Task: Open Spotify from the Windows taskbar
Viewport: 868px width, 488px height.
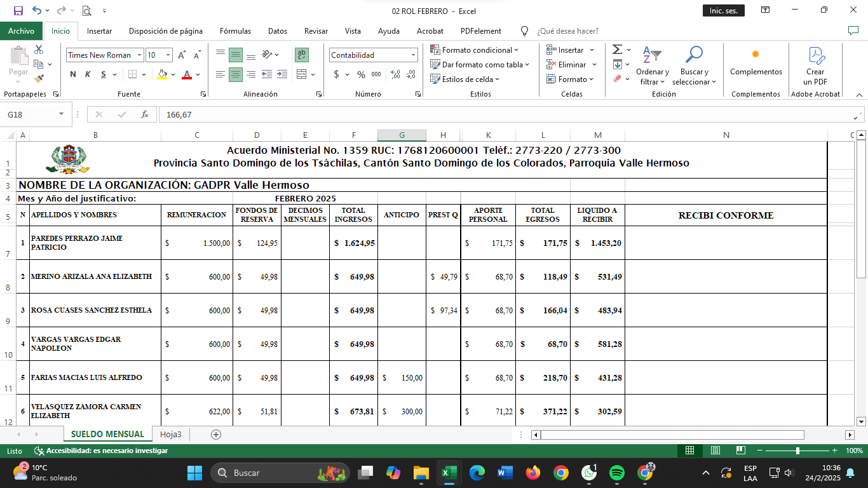Action: coord(616,473)
